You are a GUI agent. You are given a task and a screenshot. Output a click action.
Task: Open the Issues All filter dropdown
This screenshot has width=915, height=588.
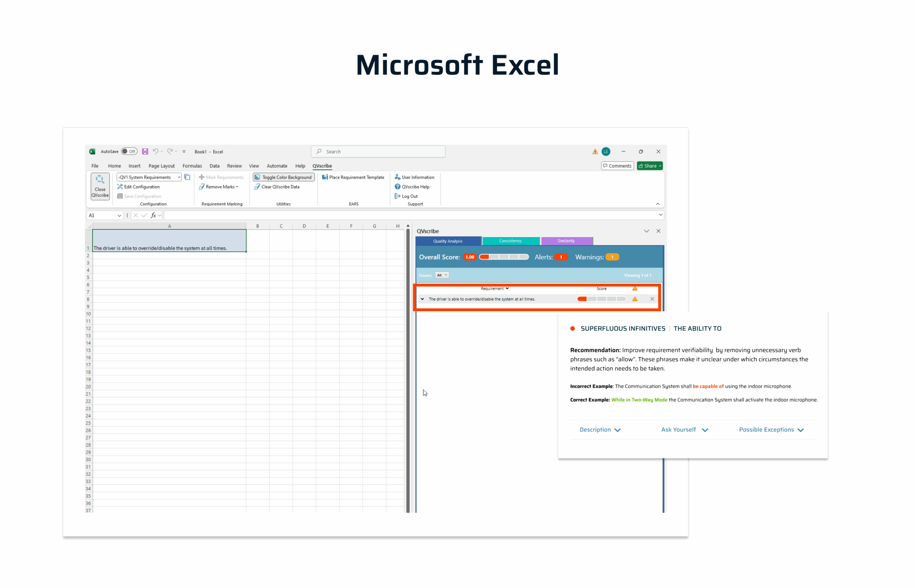(442, 275)
